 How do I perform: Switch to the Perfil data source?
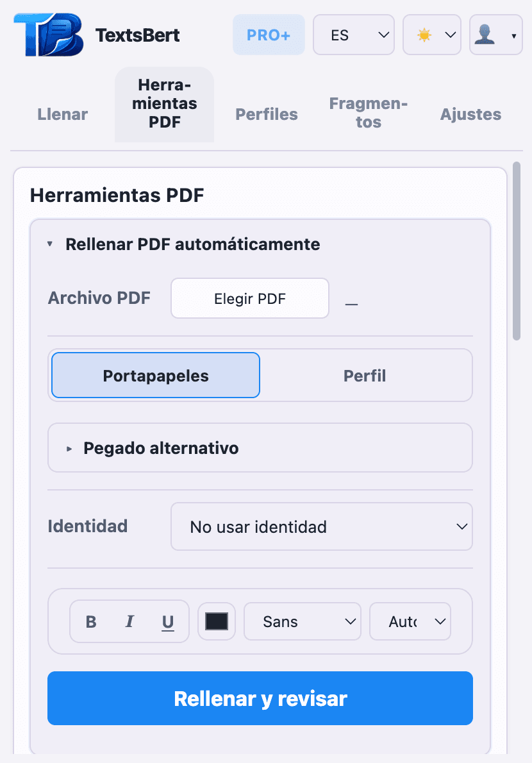pos(365,375)
